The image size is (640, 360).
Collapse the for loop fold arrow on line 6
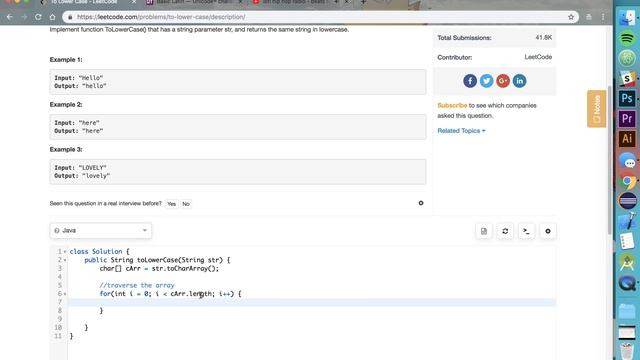65,294
